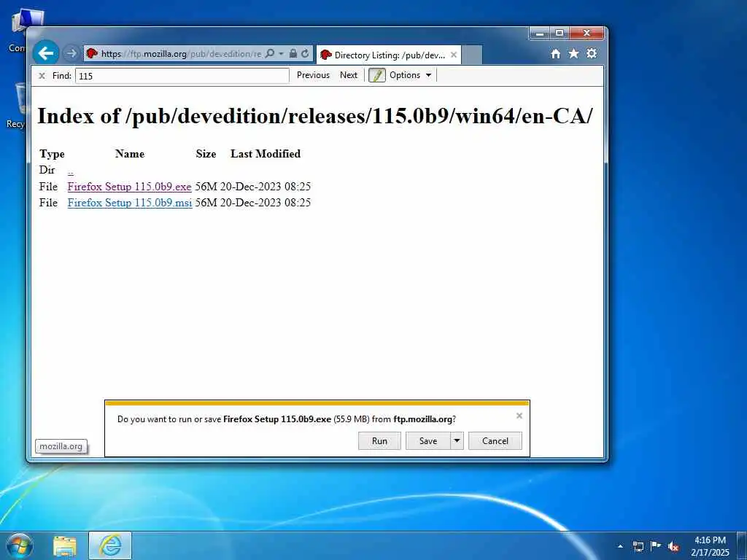Click the address bar URL field
747x560 pixels.
pos(181,53)
